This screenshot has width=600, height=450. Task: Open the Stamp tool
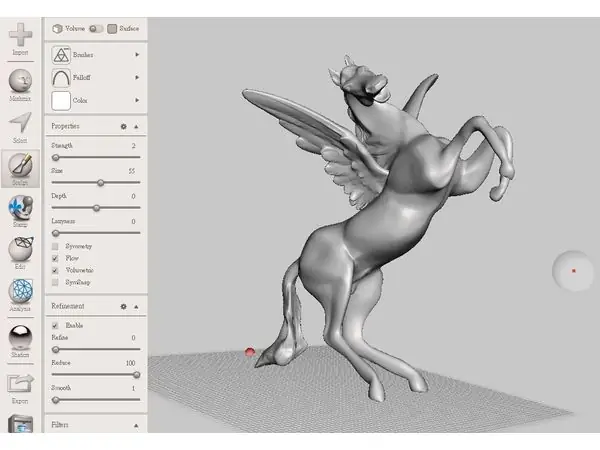[20, 211]
